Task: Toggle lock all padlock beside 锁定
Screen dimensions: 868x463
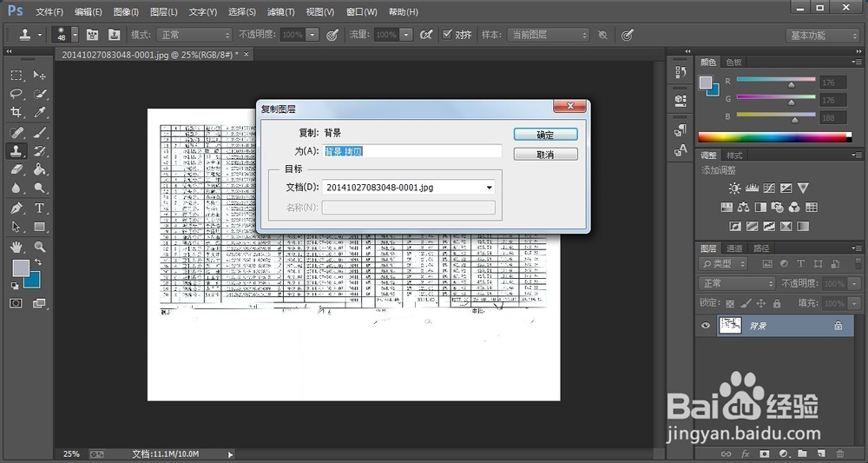Action: [777, 303]
